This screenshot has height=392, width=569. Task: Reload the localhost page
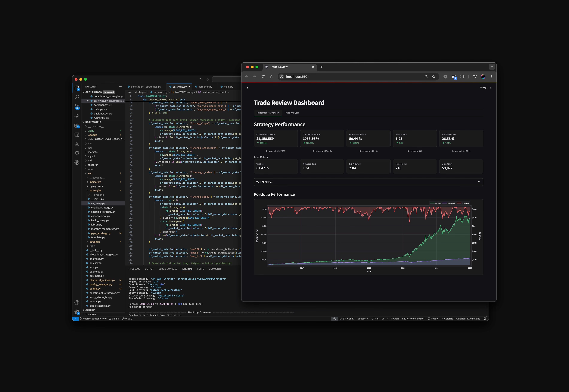click(263, 77)
